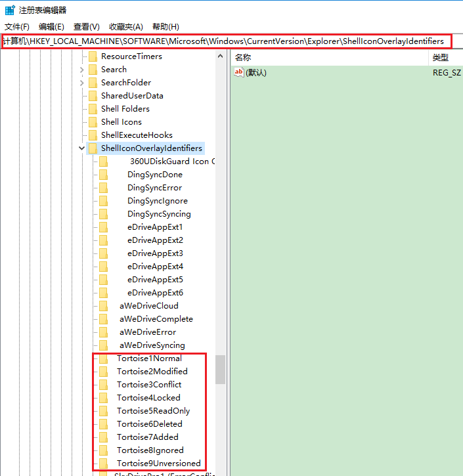Click the aWeDriveComplete folder icon

tap(103, 319)
